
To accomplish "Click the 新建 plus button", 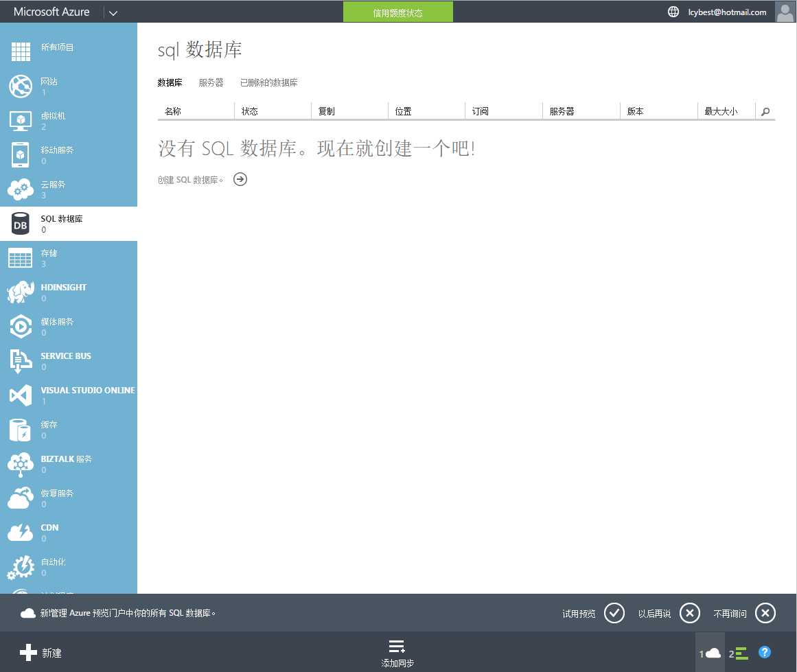I will tap(41, 652).
